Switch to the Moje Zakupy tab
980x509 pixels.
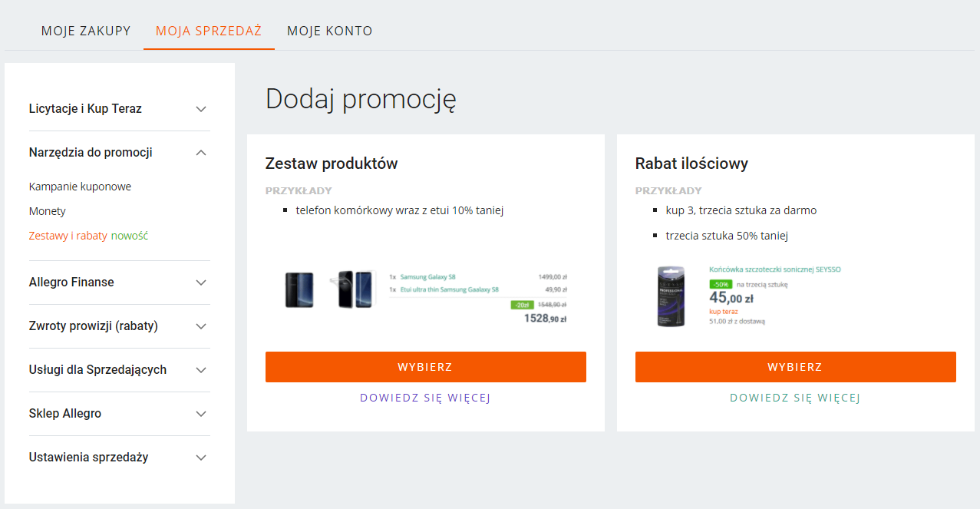(86, 31)
